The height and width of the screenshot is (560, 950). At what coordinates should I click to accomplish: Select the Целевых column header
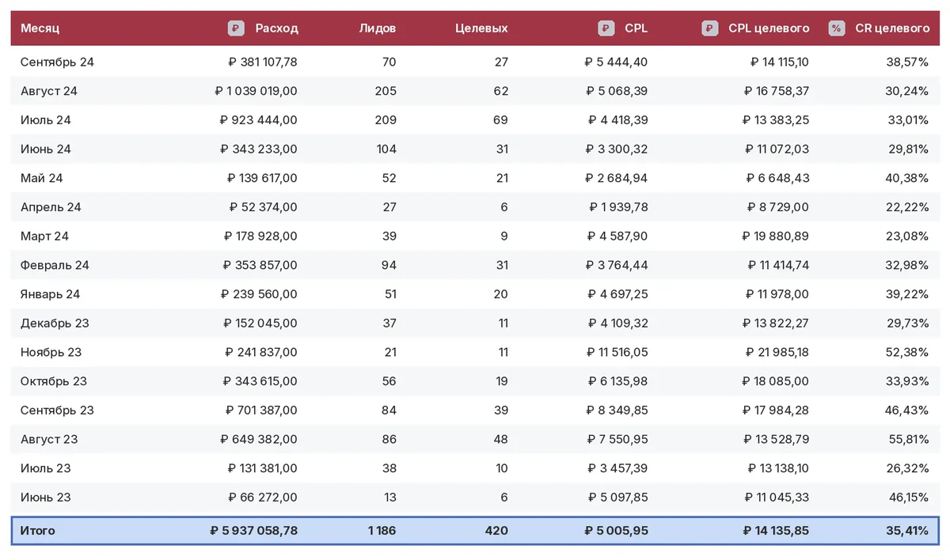pos(482,28)
